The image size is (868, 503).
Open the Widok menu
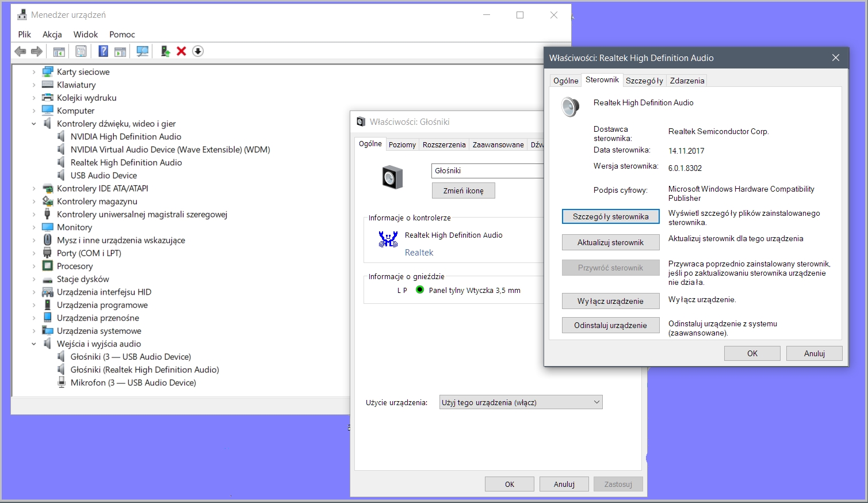click(x=86, y=35)
